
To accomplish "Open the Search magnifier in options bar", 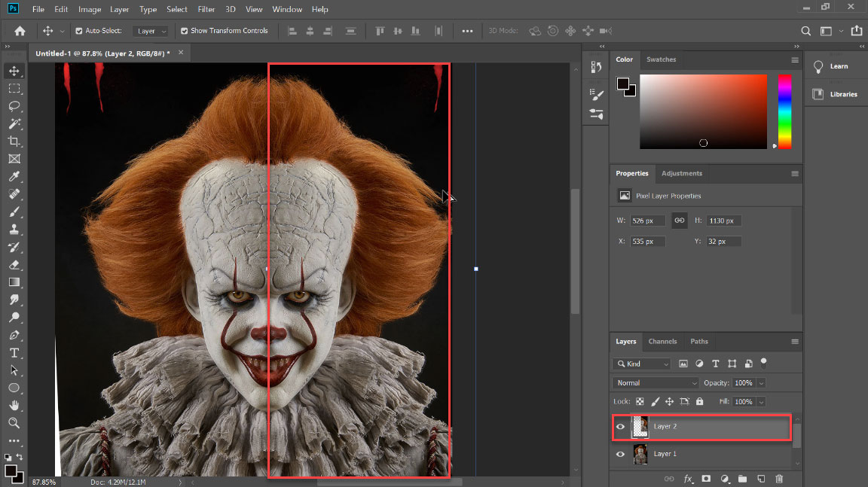I will click(x=806, y=31).
